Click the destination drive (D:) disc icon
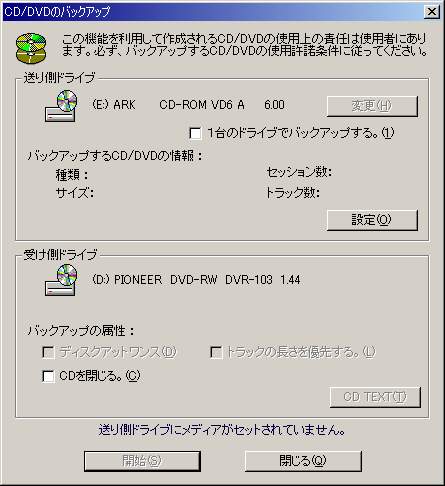Image resolution: width=445 pixels, height=486 pixels. tap(61, 280)
